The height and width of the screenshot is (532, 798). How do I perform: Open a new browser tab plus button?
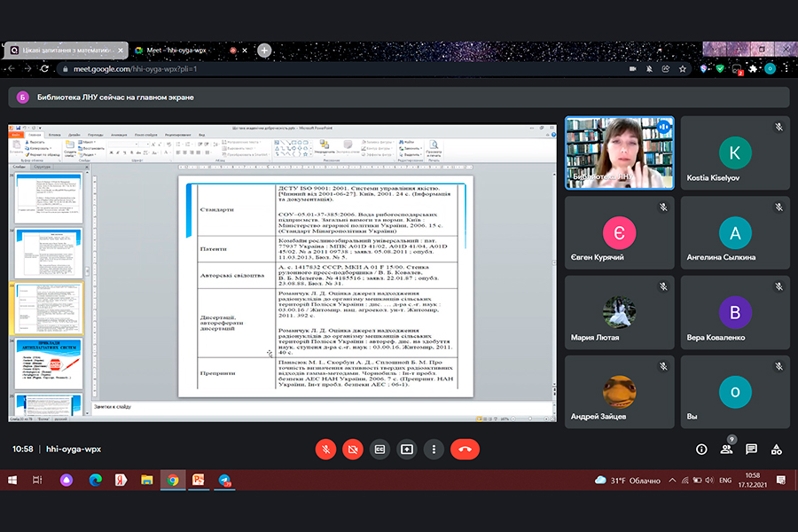click(x=264, y=51)
